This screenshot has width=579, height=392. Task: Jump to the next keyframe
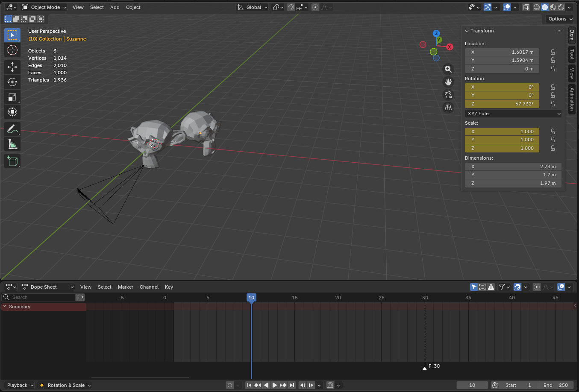point(283,385)
